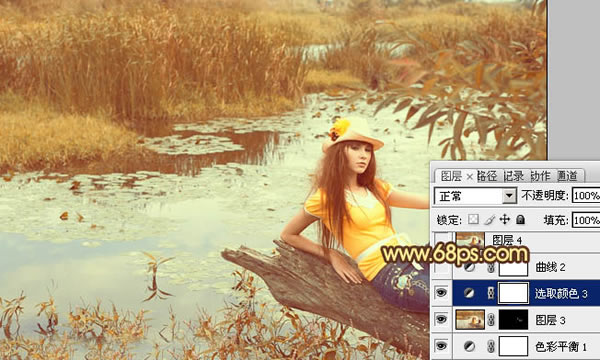Image resolution: width=600 pixels, height=360 pixels.
Task: Click the mask link icon on 色彩平衡 1
Action: pos(491,347)
